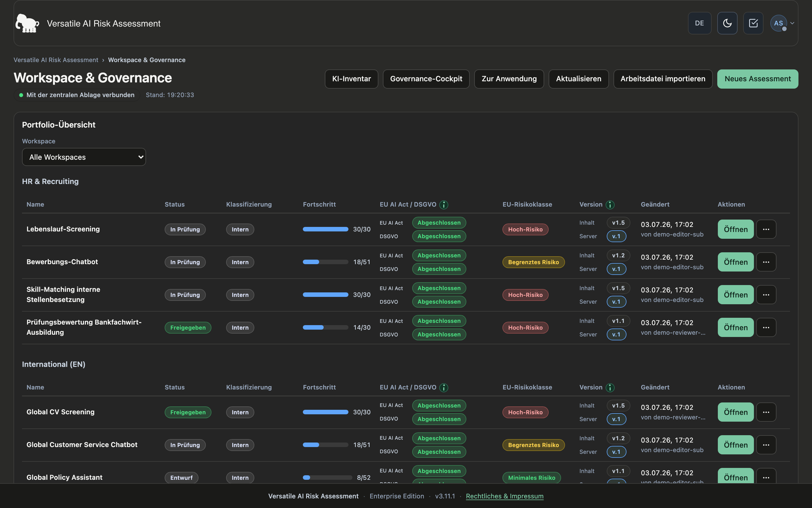Viewport: 812px width, 508px height.
Task: Click the Global Customer Service Chatbot name
Action: click(82, 444)
